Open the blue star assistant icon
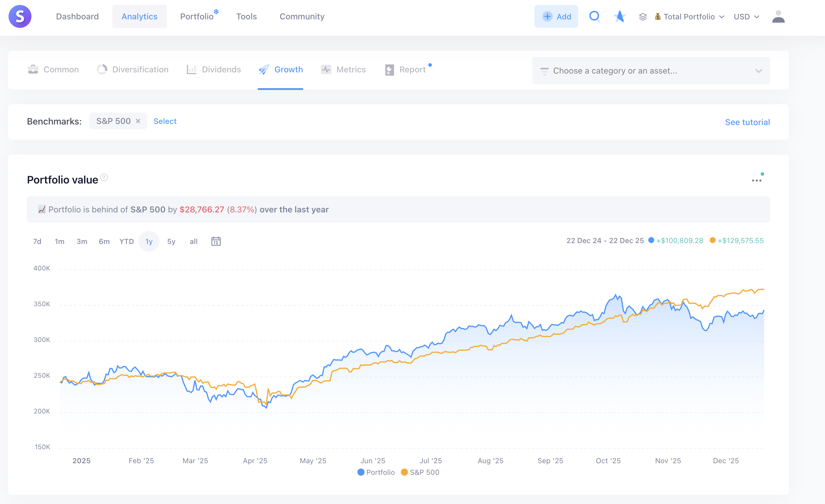Image resolution: width=825 pixels, height=504 pixels. [x=619, y=16]
